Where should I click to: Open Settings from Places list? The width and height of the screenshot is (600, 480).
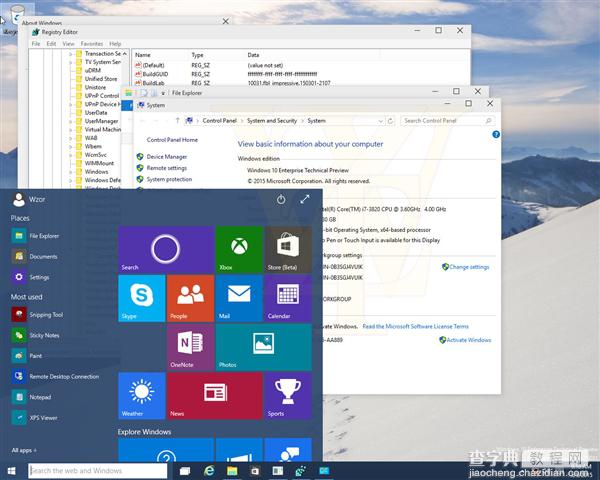tap(31, 277)
